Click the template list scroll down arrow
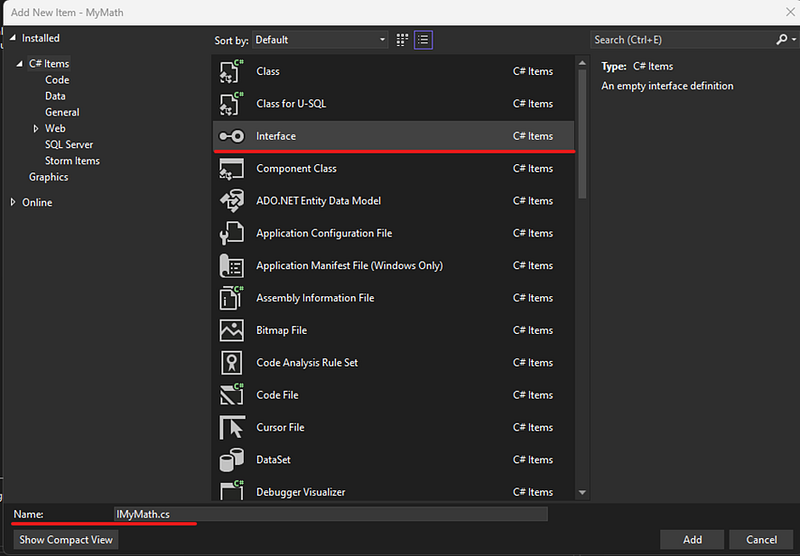 pyautogui.click(x=582, y=493)
